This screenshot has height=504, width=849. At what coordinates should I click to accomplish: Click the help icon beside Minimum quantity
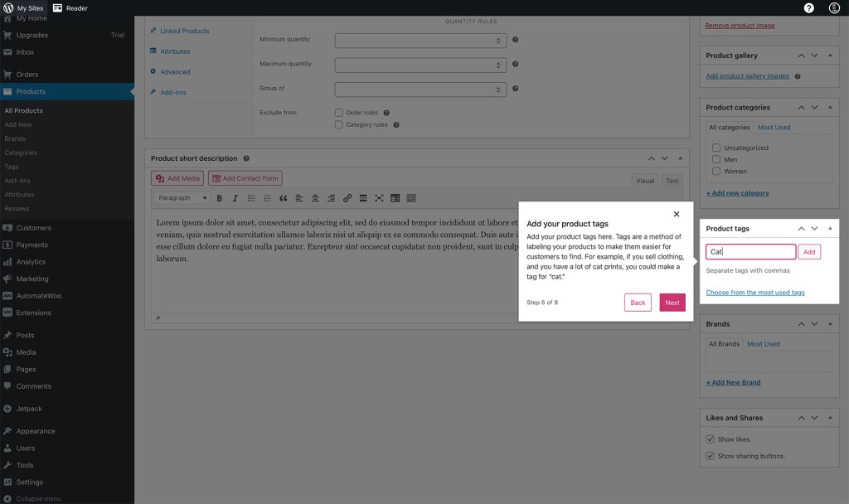point(516,40)
